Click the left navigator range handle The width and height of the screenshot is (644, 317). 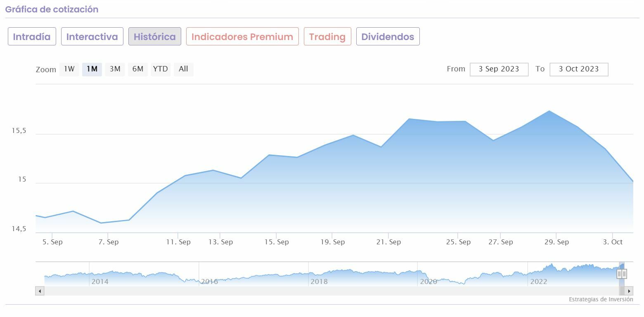[x=620, y=273]
